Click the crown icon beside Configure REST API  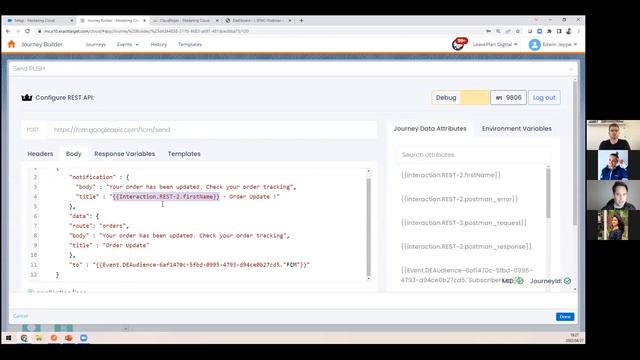[27, 98]
